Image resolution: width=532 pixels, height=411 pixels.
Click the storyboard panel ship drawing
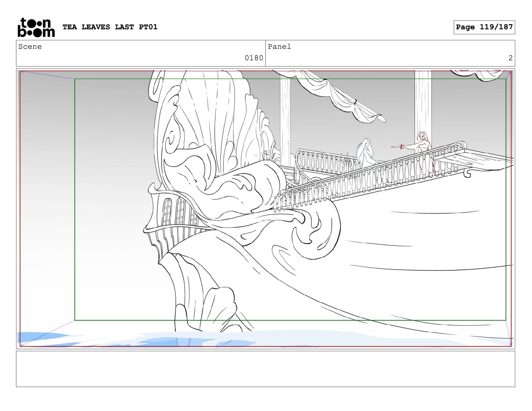[x=265, y=209]
